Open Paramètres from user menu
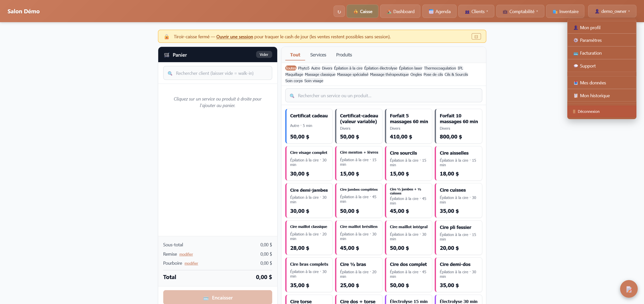The height and width of the screenshot is (304, 644). 602,40
